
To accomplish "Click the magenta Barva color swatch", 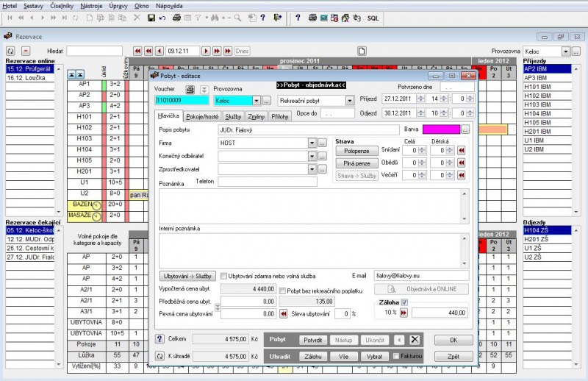I will pyautogui.click(x=441, y=129).
